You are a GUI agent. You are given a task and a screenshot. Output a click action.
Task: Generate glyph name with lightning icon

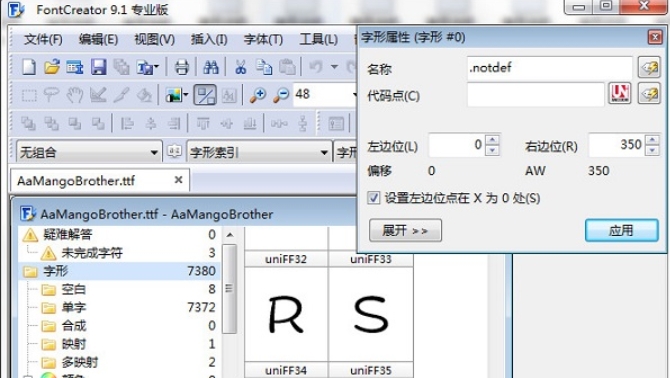[649, 67]
